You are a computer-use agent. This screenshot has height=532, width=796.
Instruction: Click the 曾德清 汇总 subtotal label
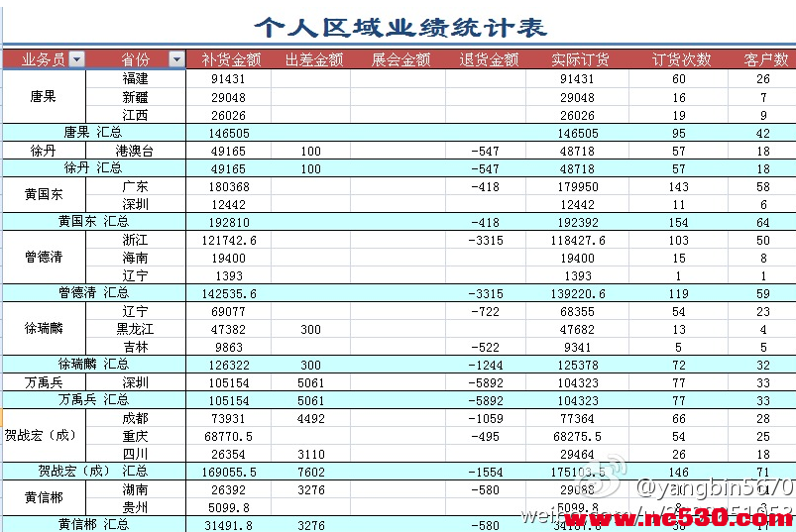point(93,293)
